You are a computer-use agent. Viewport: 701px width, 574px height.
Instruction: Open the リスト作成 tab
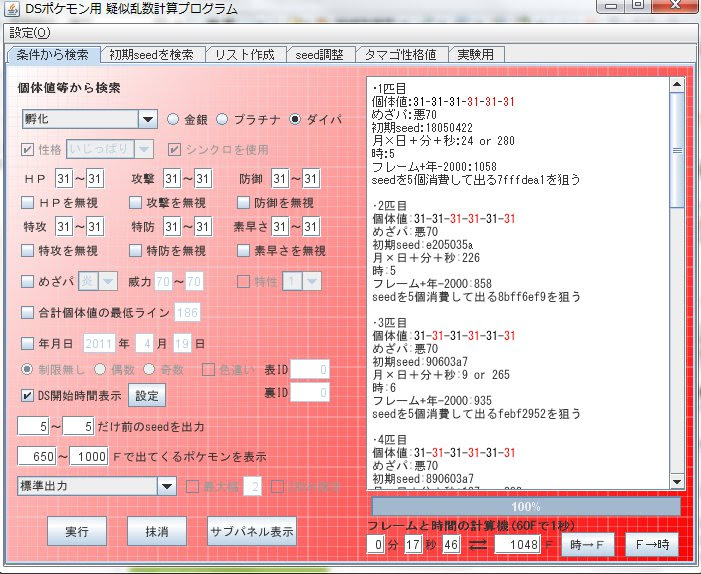(x=245, y=55)
